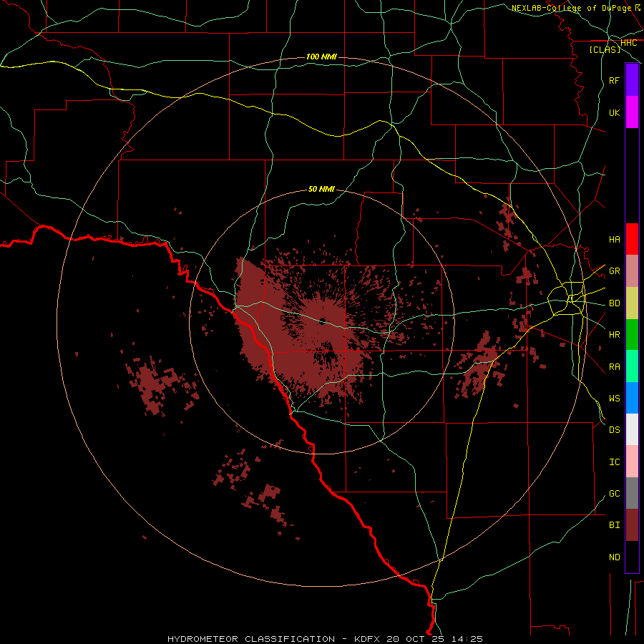Select the GC gray legend swatch
644x644 pixels.
632,493
